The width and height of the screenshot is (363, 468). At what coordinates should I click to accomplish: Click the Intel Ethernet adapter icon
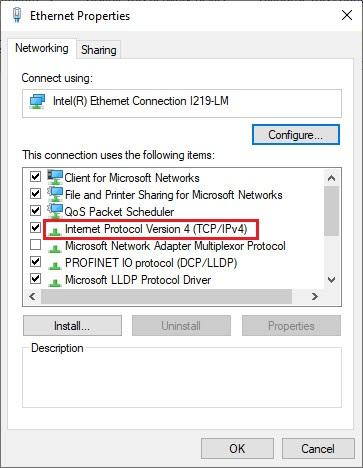tap(37, 101)
